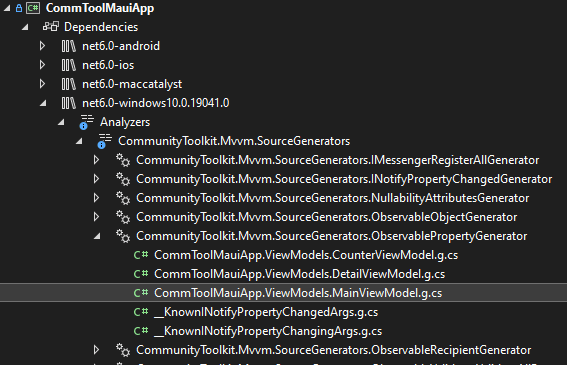Open __KnownINotifyPropertyChangedArgs.g.cs
Viewport: 567px width, 365px height.
pos(266,312)
